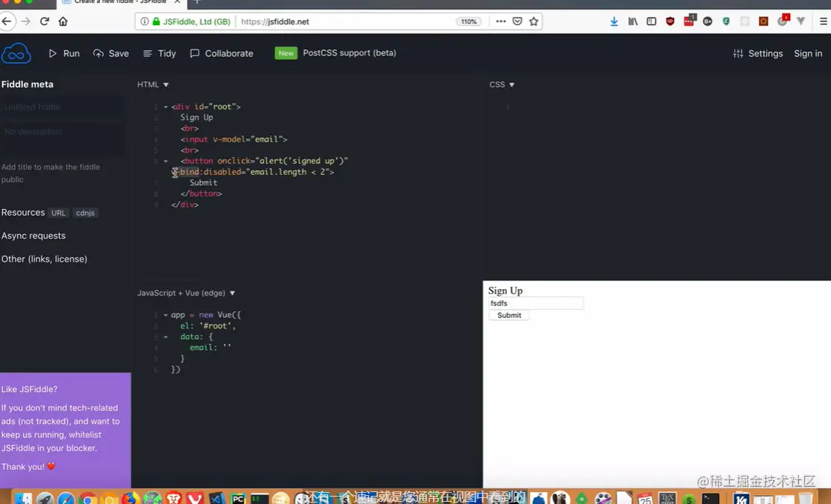Viewport: 831px width, 504px height.
Task: Open a new browser tab
Action: 196,2
